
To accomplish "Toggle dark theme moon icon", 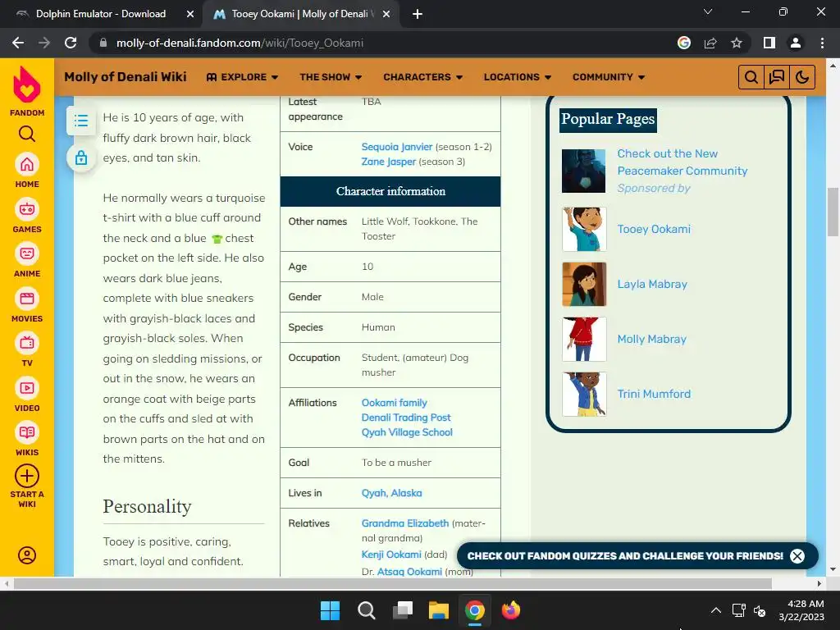I will pyautogui.click(x=802, y=78).
